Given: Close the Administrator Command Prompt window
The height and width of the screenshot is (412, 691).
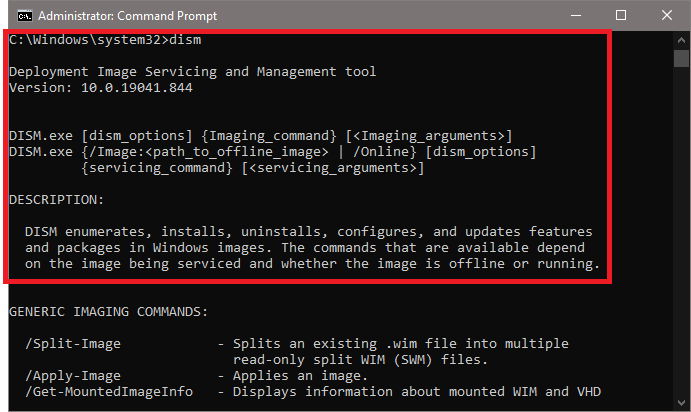Looking at the screenshot, I should 667,15.
